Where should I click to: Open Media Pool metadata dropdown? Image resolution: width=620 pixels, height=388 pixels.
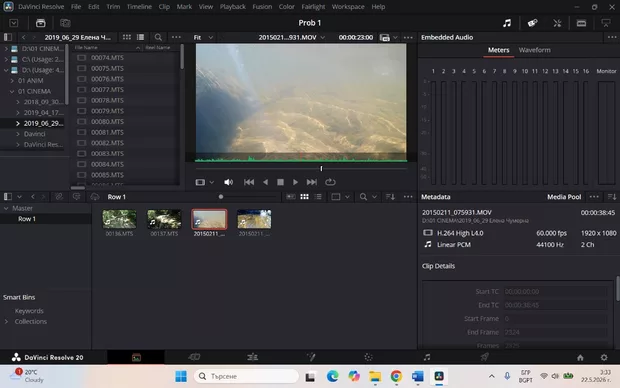(x=564, y=197)
